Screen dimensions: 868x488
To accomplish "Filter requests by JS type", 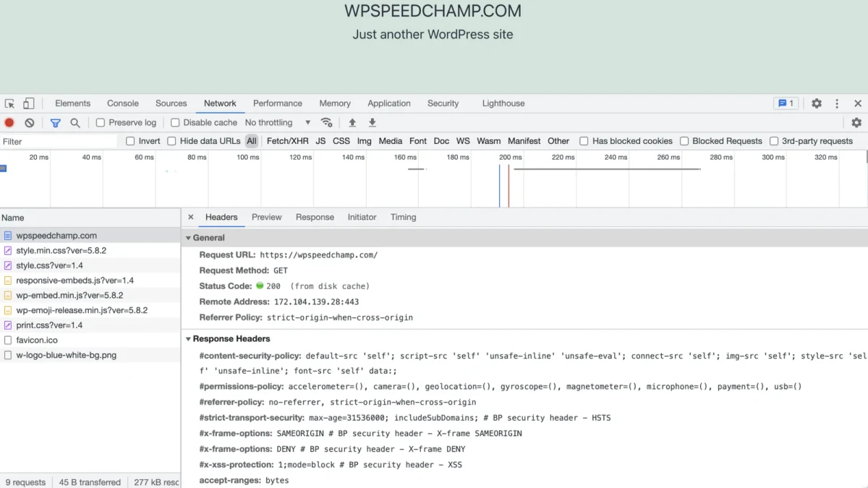I will (x=320, y=141).
